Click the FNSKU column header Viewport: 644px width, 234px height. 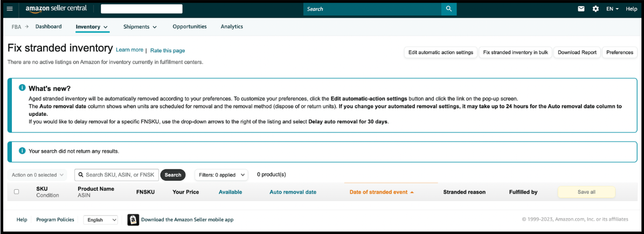(146, 192)
